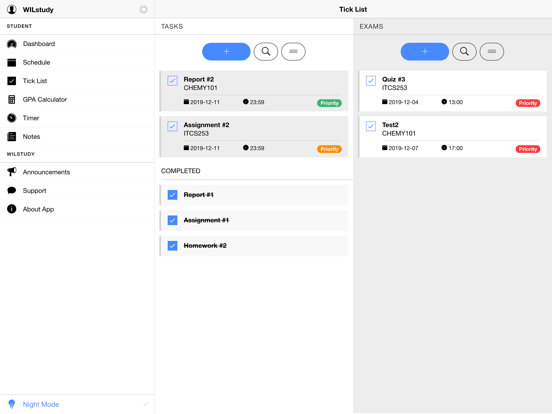Add a new task with plus button

(226, 52)
